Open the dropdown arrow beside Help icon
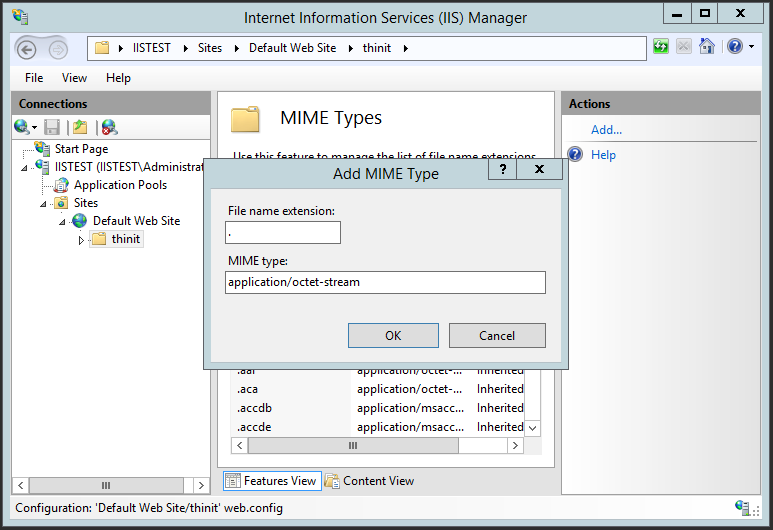The height and width of the screenshot is (530, 773). click(x=751, y=47)
